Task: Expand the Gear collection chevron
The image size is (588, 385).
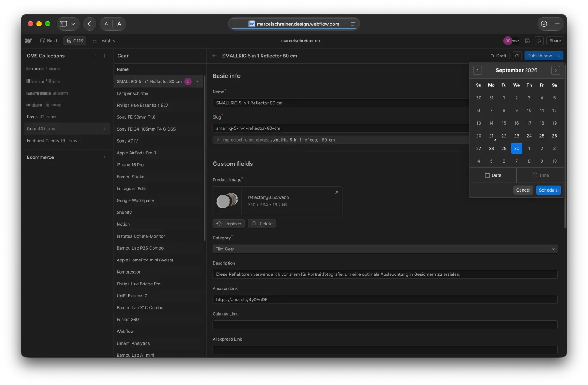Action: click(x=104, y=129)
